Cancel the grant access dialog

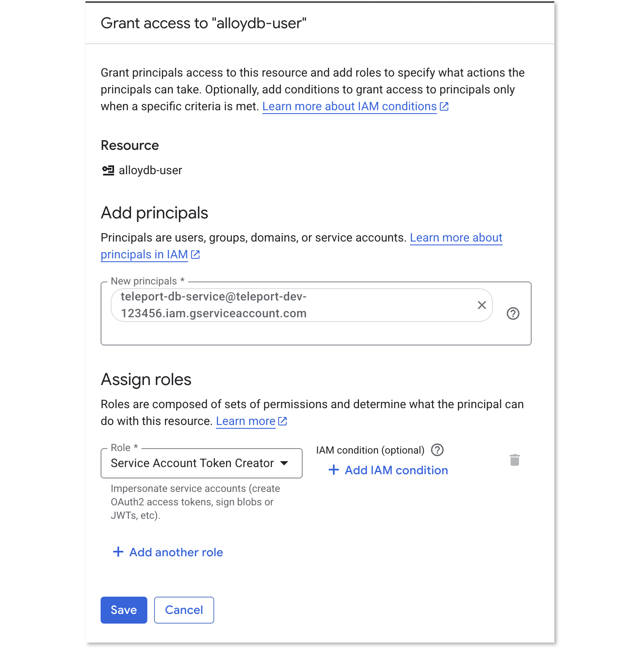[184, 610]
